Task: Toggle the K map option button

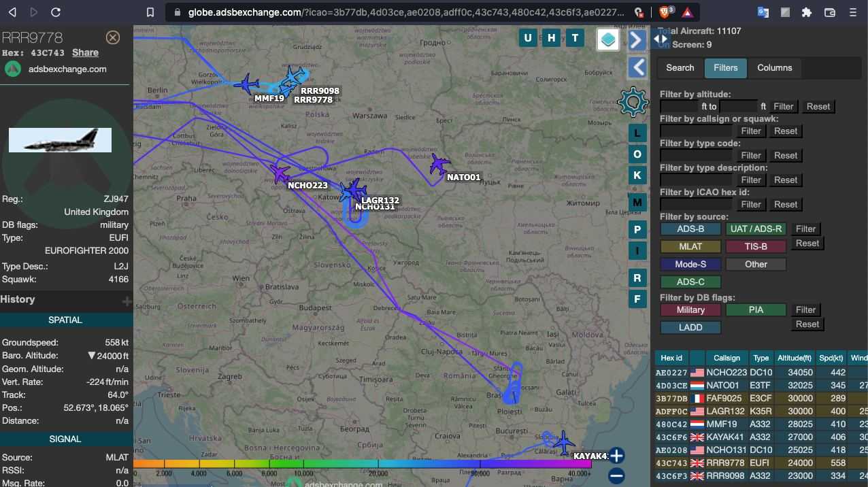Action: pos(637,175)
